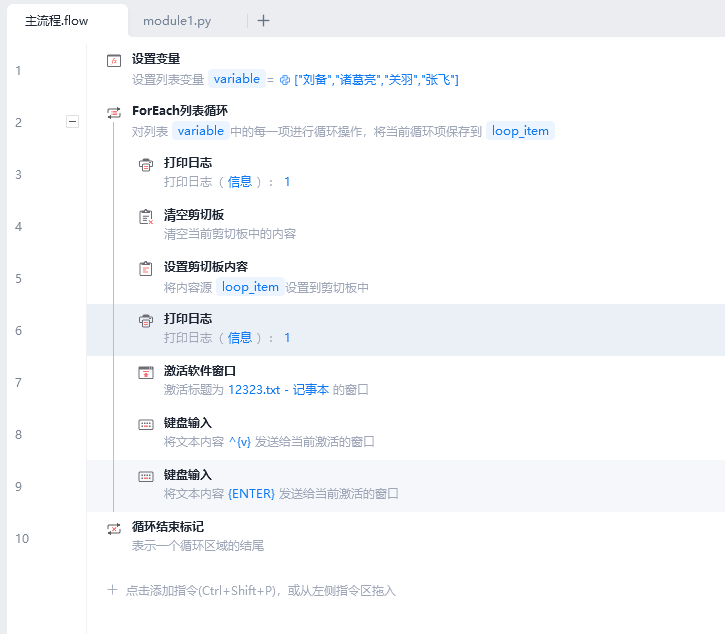This screenshot has height=634, width=725.
Task: Click the keyboard icon on line 9
Action: click(146, 476)
